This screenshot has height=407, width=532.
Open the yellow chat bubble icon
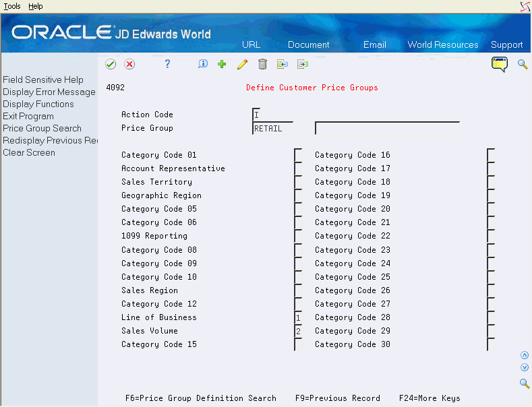(x=500, y=64)
